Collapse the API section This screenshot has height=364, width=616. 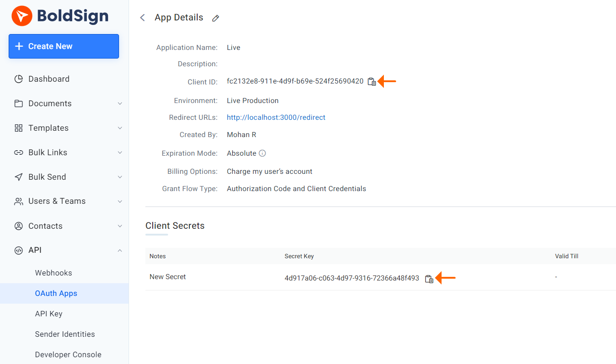(119, 250)
